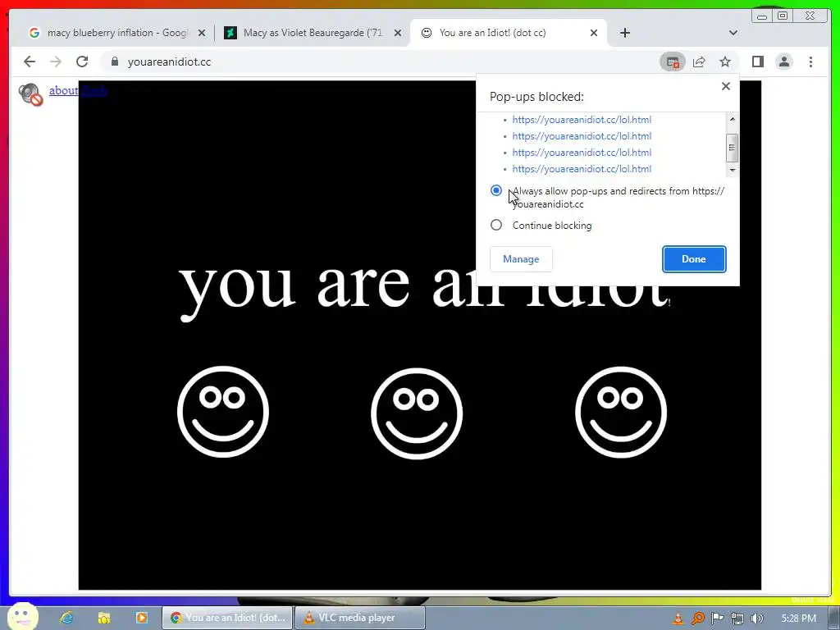Click the about:flash link
840x630 pixels.
point(78,90)
